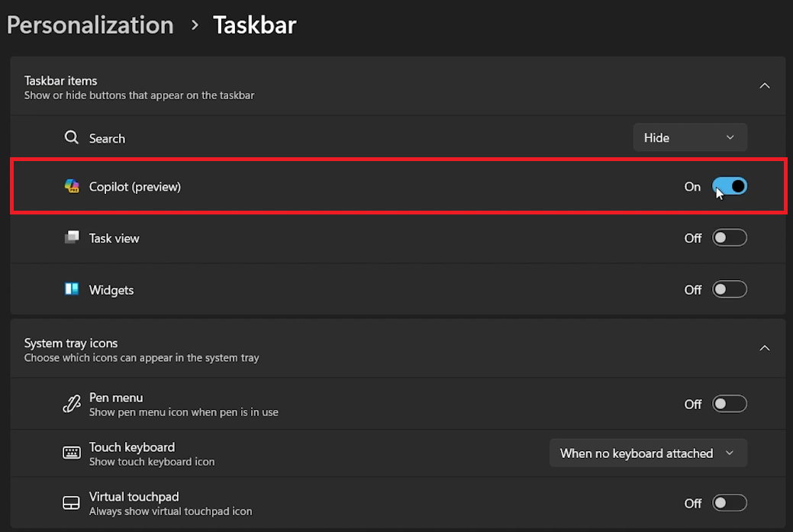This screenshot has width=793, height=532.
Task: Click the Taskbar breadcrumb title
Action: click(254, 24)
